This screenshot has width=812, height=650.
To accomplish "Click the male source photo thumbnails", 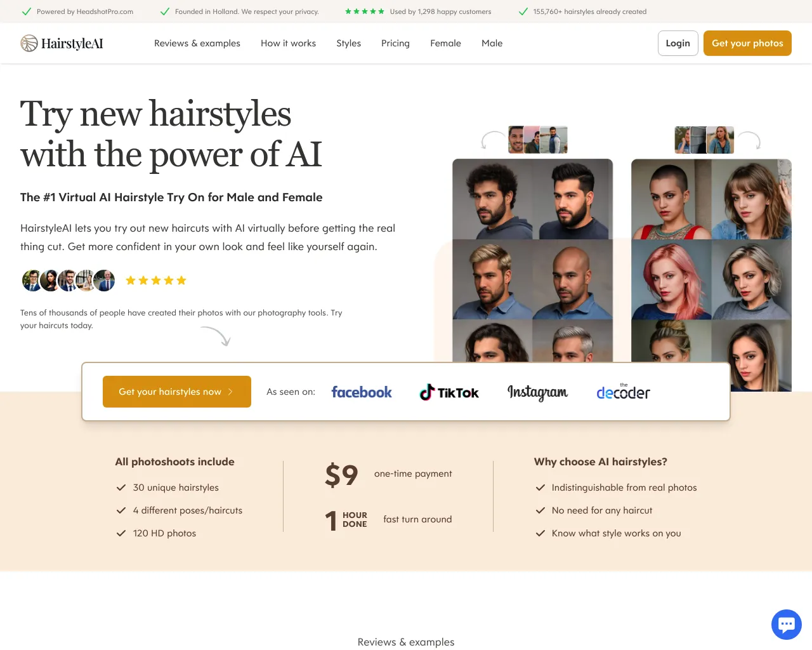I will pos(538,140).
